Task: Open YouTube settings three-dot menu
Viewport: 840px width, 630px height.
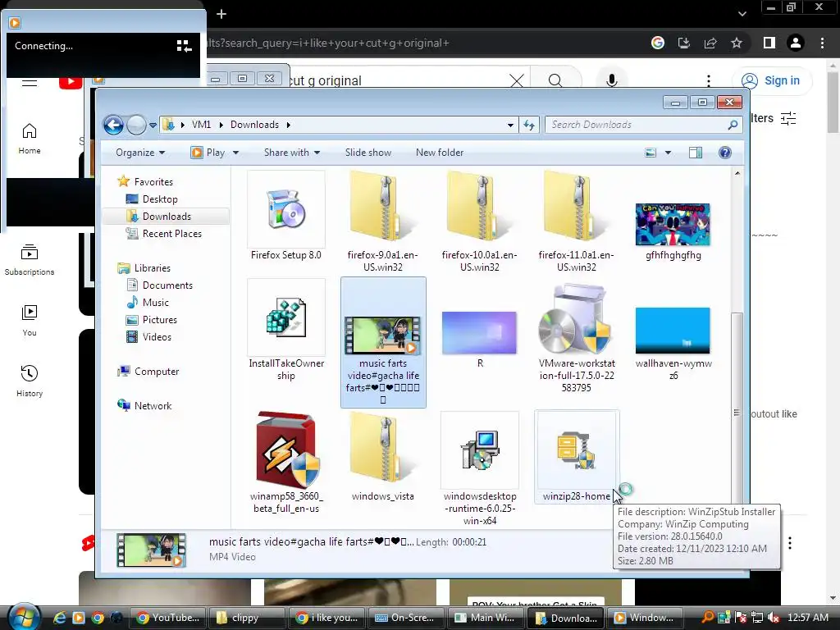Action: coord(709,81)
